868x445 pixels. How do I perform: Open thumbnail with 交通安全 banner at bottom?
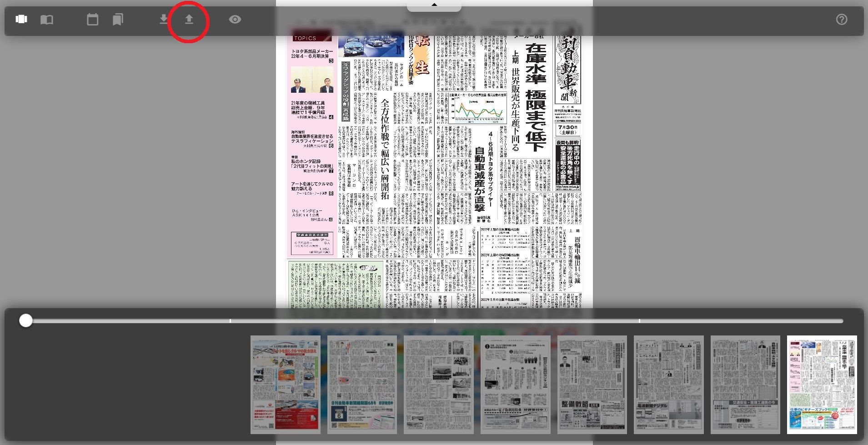(x=745, y=385)
